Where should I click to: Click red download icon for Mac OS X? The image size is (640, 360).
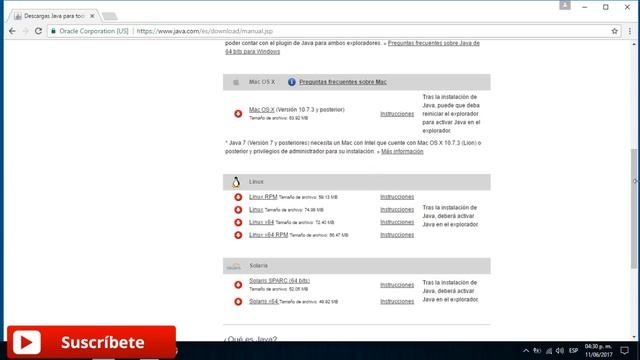pos(238,113)
